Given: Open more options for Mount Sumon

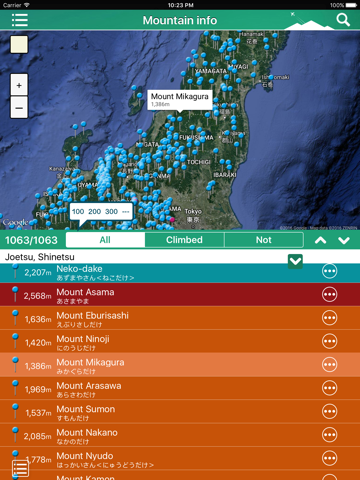Looking at the screenshot, I should (329, 411).
